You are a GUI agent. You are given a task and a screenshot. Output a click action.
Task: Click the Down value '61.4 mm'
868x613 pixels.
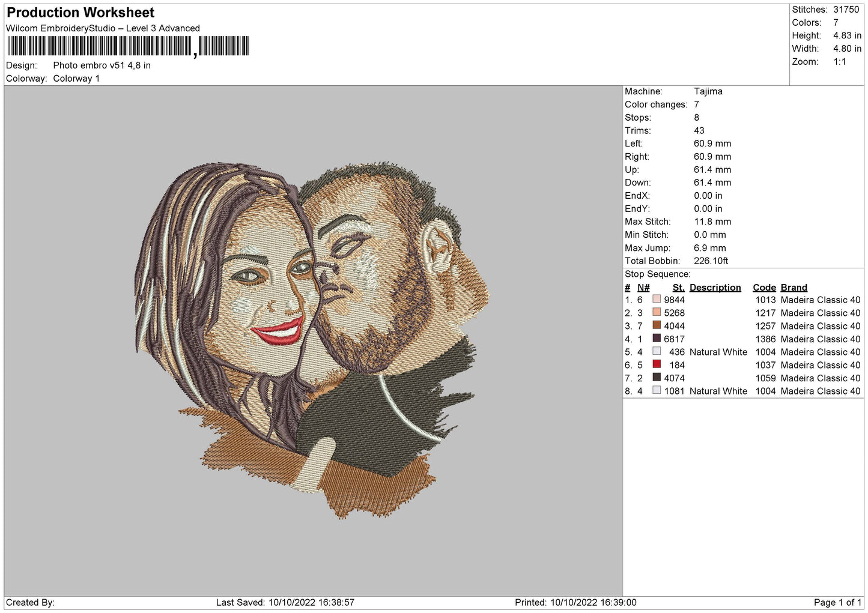pyautogui.click(x=712, y=183)
